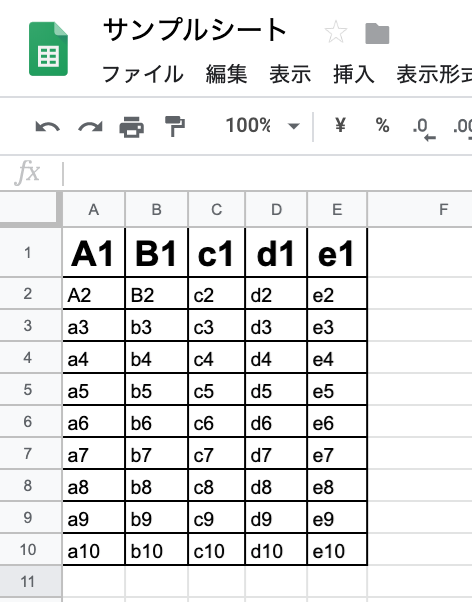The width and height of the screenshot is (472, 602).
Task: Open the move-to-folder icon
Action: (377, 33)
